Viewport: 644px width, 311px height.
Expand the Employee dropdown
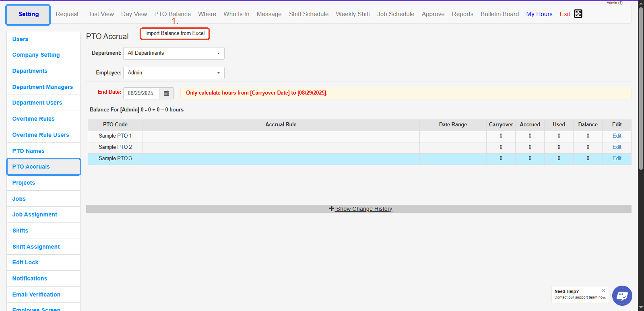click(x=173, y=73)
